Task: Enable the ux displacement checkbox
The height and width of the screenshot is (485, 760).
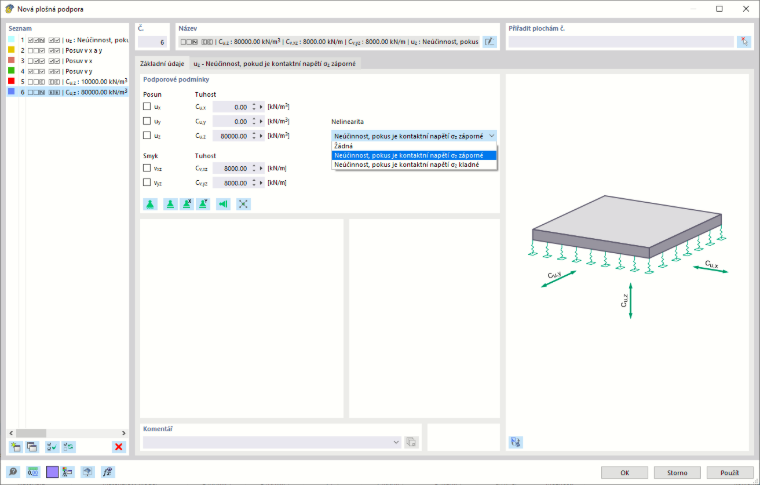Action: [147, 106]
